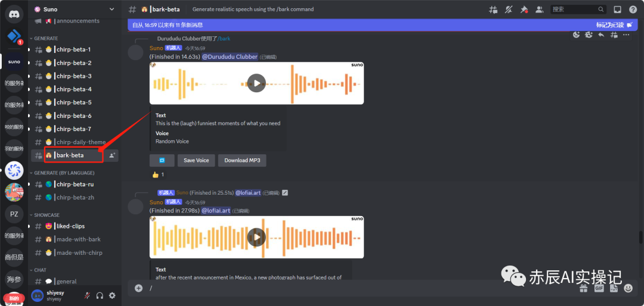
Task: Open chirp-beta-7 channel
Action: pyautogui.click(x=75, y=129)
